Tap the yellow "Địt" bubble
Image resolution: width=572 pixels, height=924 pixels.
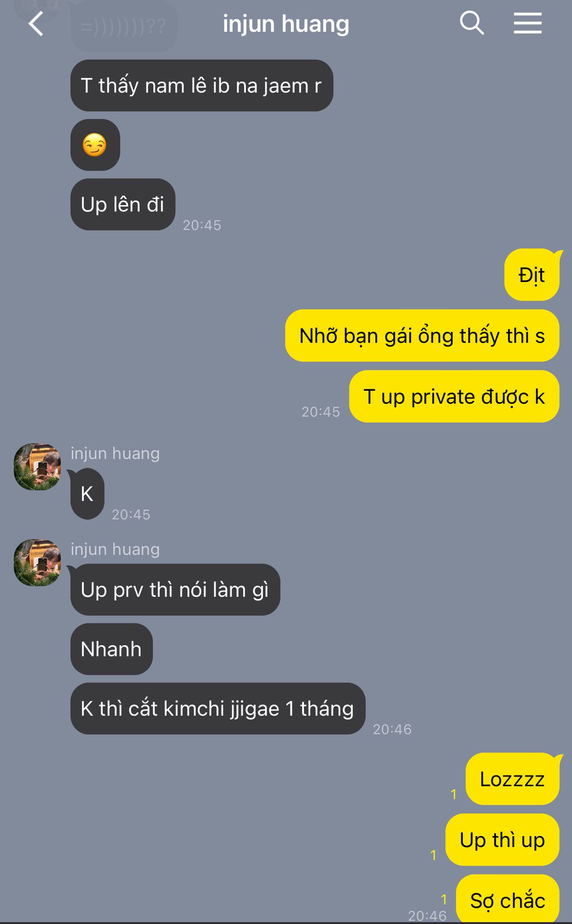tap(532, 275)
